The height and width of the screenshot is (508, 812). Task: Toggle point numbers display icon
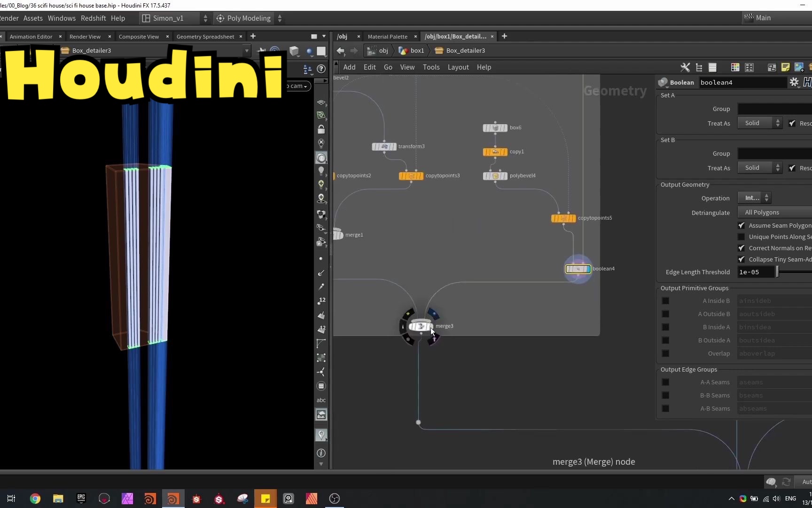coord(321,301)
